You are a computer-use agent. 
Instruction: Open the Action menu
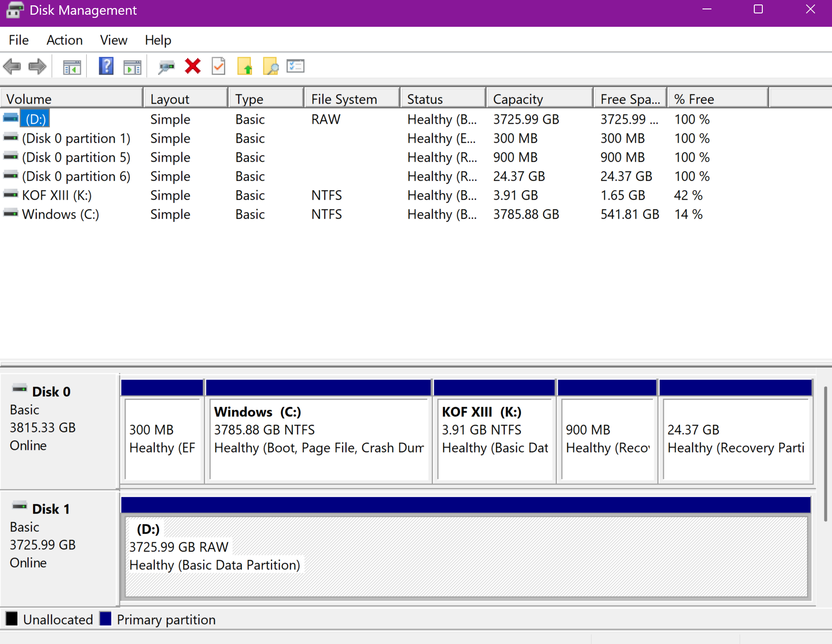pyautogui.click(x=64, y=40)
